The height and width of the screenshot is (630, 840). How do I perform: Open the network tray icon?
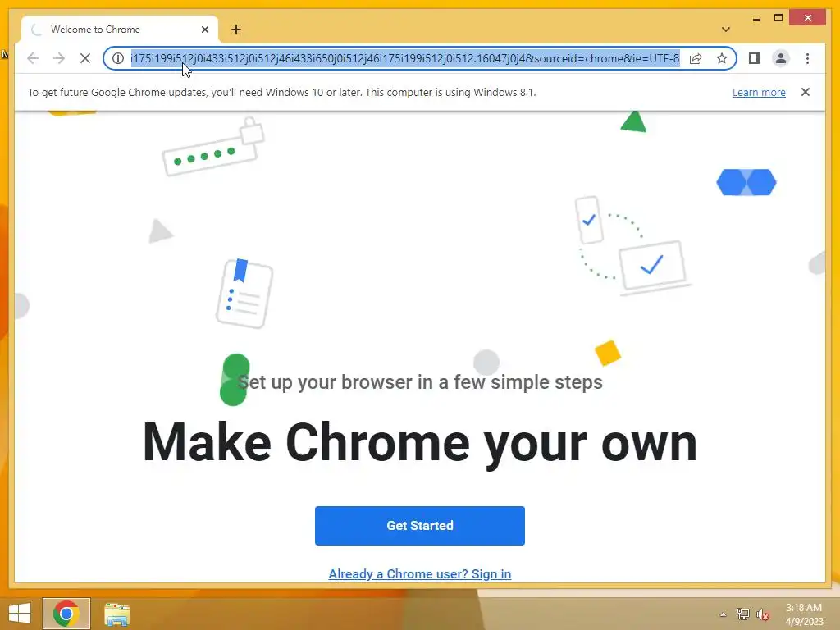tap(743, 614)
